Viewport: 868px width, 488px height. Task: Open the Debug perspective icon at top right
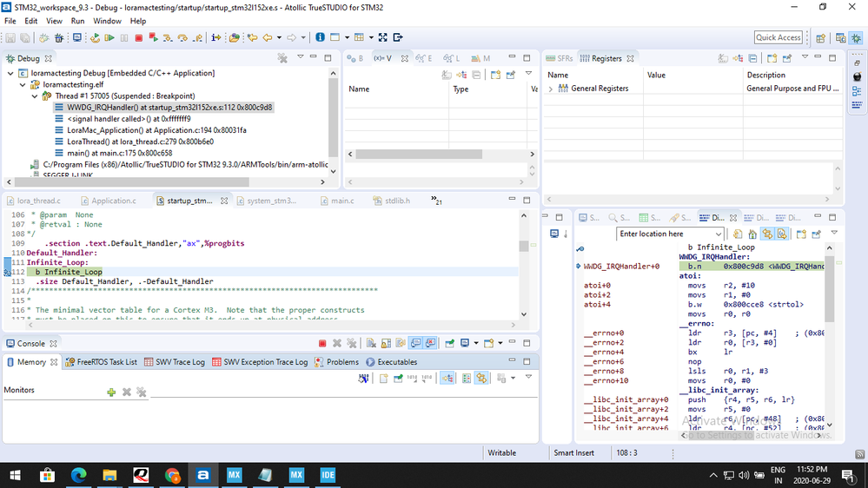pos(857,37)
